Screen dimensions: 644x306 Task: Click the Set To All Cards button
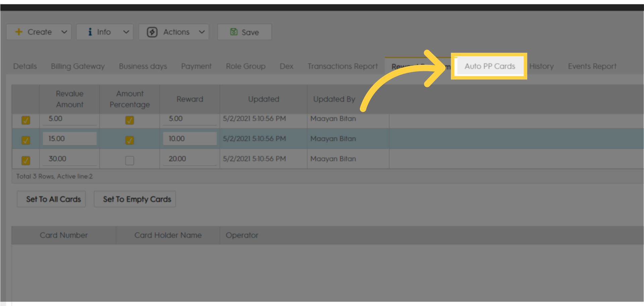(51, 199)
